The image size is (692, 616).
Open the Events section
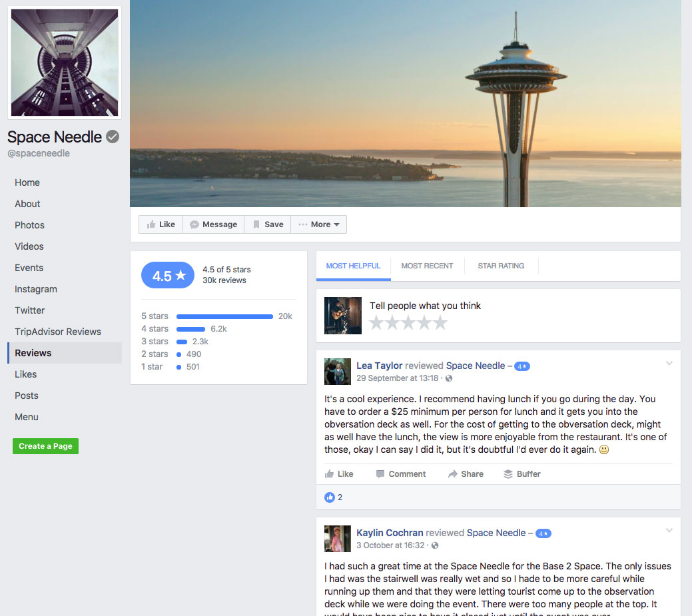29,268
